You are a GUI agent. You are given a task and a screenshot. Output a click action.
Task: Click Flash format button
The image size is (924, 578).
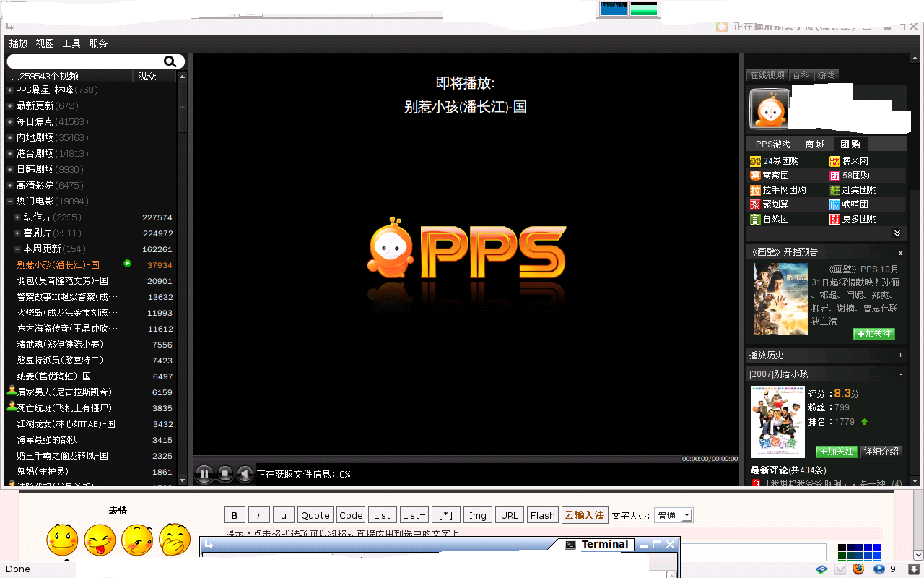(542, 515)
